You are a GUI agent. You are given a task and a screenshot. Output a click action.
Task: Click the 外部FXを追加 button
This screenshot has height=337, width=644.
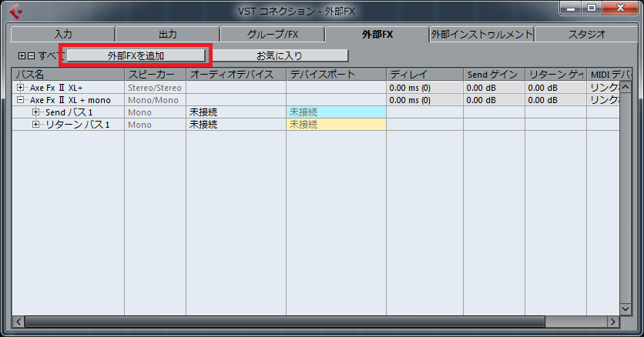click(136, 55)
